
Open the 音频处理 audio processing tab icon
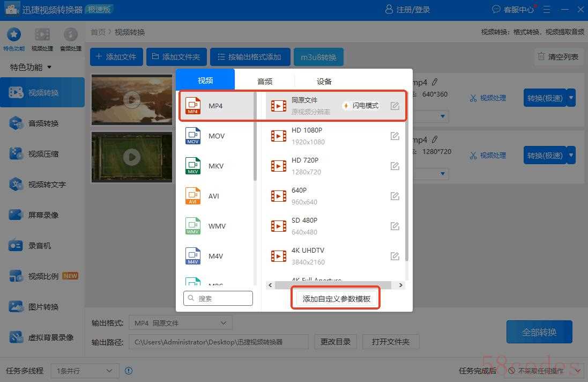click(x=71, y=34)
